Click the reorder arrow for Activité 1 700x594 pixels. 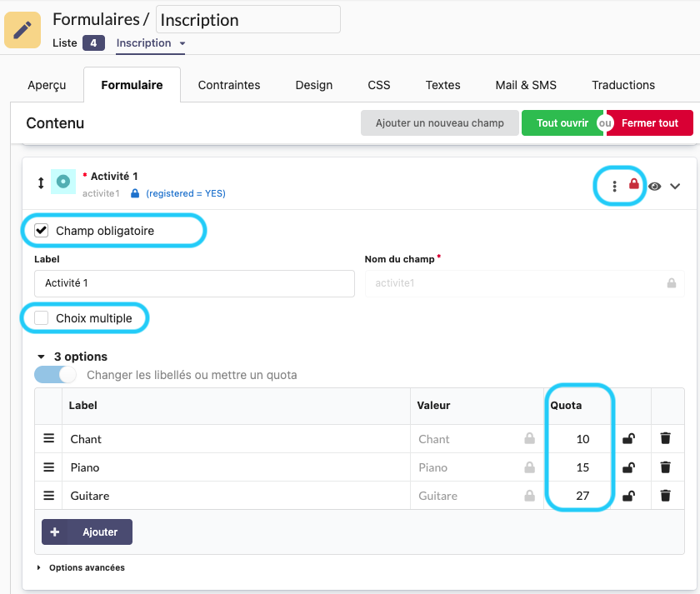coord(40,183)
